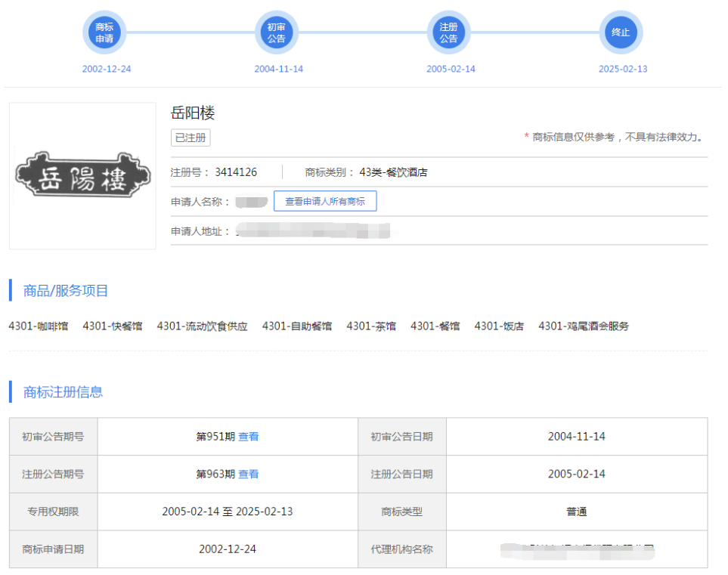728x575 pixels.
Task: Click the 商标申请 timeline circle
Action: [104, 33]
